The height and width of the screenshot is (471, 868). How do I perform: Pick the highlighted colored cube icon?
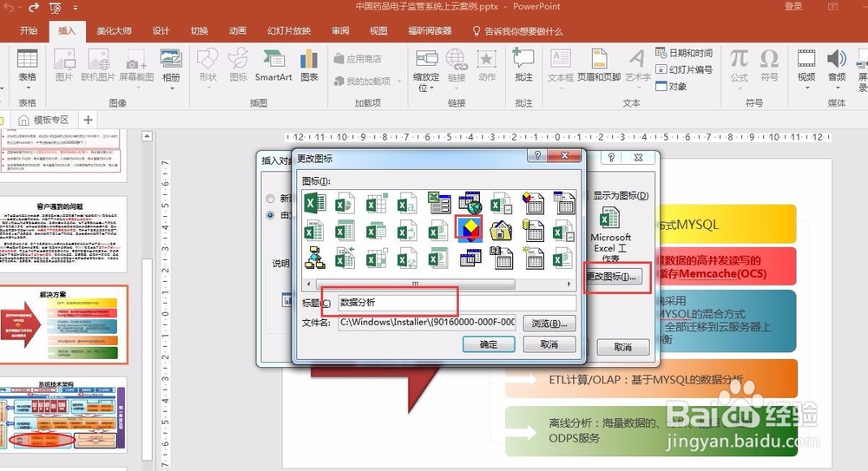click(x=469, y=229)
